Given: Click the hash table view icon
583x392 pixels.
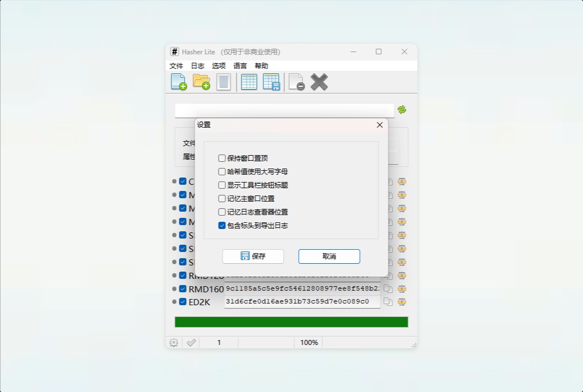Looking at the screenshot, I should coord(248,82).
